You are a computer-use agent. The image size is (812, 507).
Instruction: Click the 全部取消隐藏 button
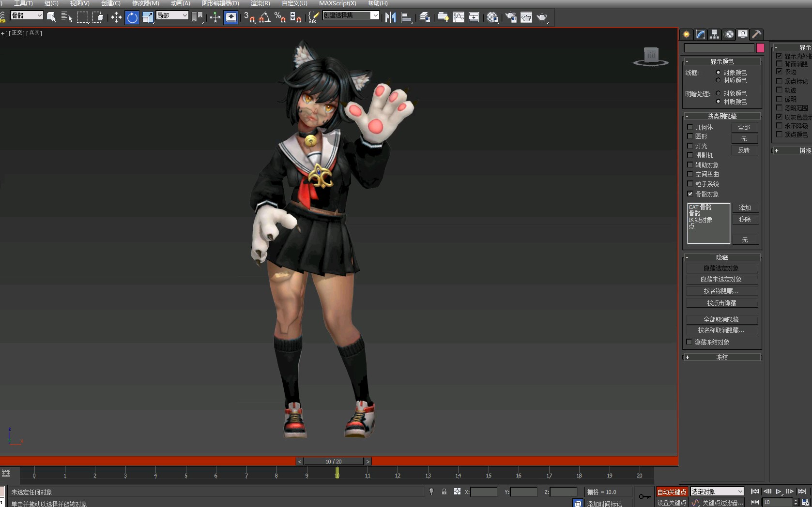(721, 319)
